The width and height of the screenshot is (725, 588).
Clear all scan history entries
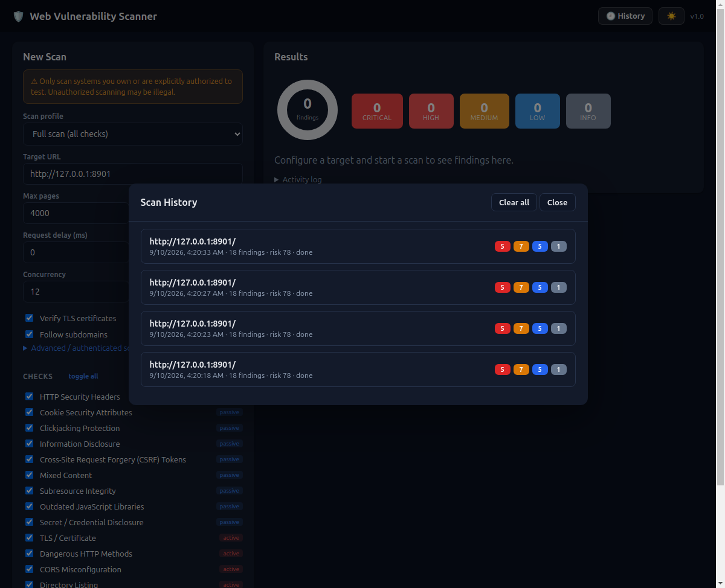pos(514,202)
